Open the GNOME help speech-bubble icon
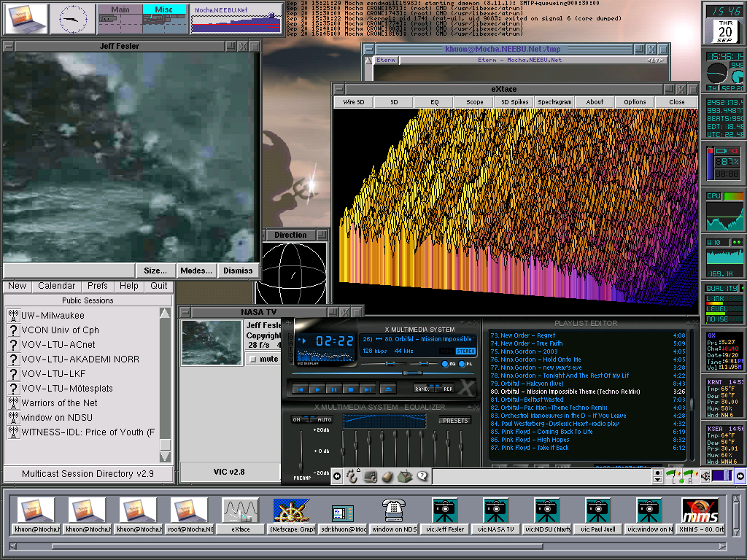Image resolution: width=747 pixels, height=560 pixels. coord(422,476)
